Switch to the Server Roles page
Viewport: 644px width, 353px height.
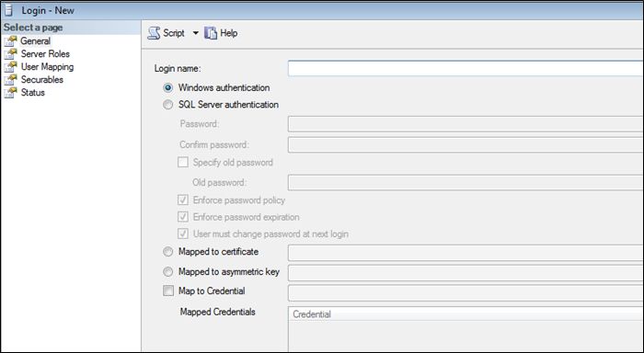point(45,53)
